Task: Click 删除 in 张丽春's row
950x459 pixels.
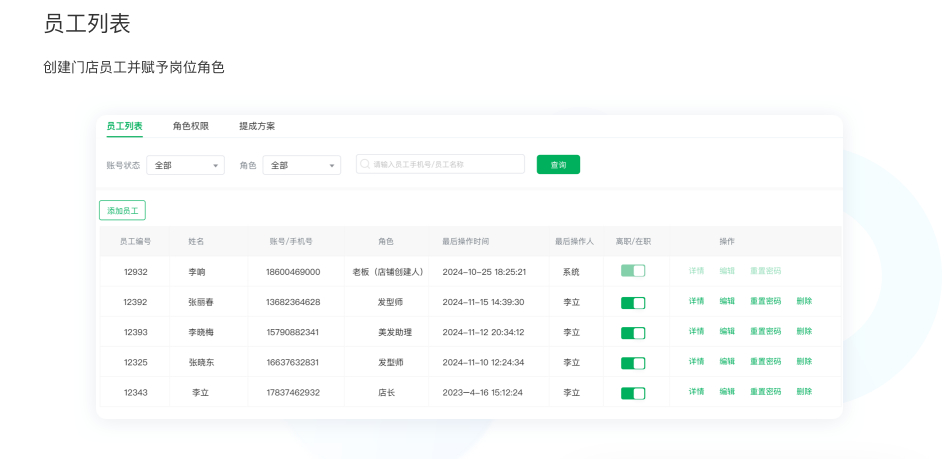Action: coord(804,301)
